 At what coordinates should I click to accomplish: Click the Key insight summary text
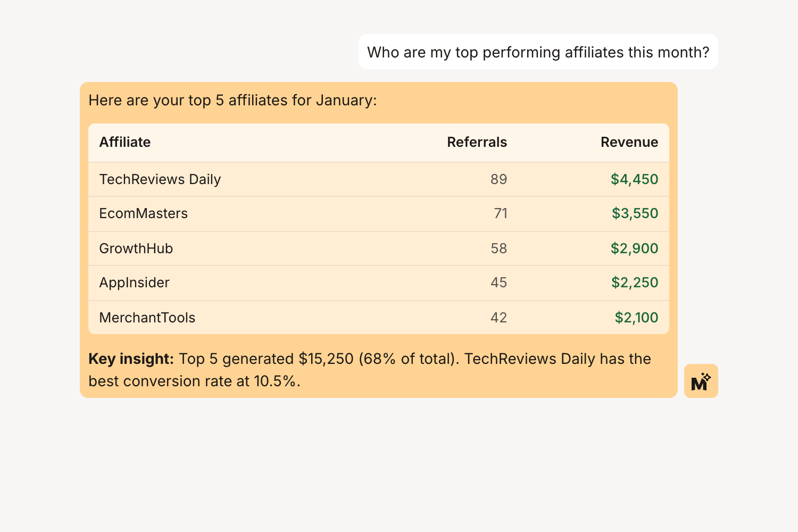pyautogui.click(x=369, y=370)
